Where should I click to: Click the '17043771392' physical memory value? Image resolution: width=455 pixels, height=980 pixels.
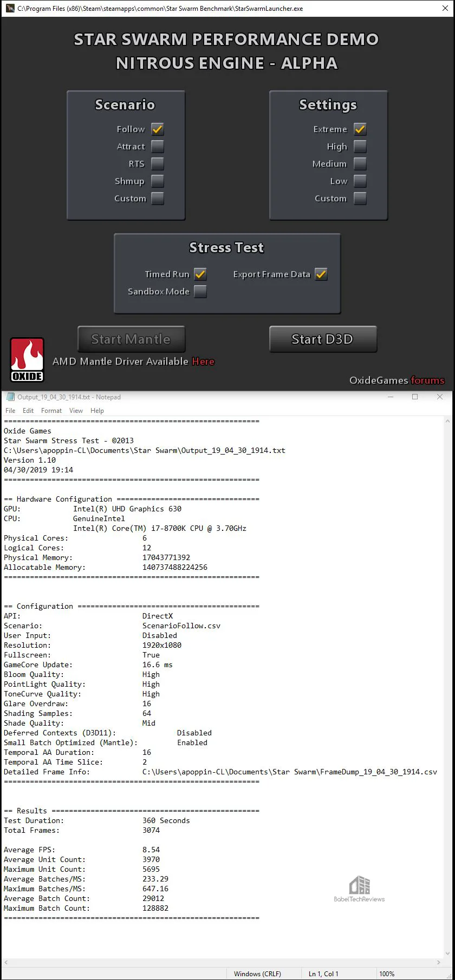pyautogui.click(x=166, y=557)
